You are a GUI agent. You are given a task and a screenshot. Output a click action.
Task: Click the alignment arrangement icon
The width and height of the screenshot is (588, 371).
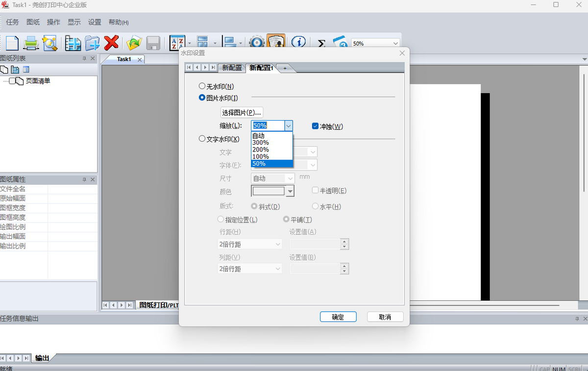[229, 43]
